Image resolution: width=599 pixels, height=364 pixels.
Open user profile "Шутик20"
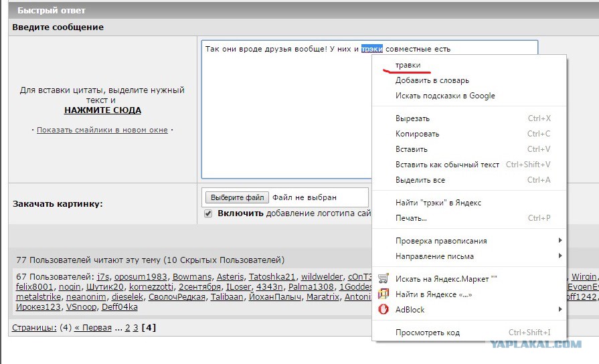(x=104, y=287)
